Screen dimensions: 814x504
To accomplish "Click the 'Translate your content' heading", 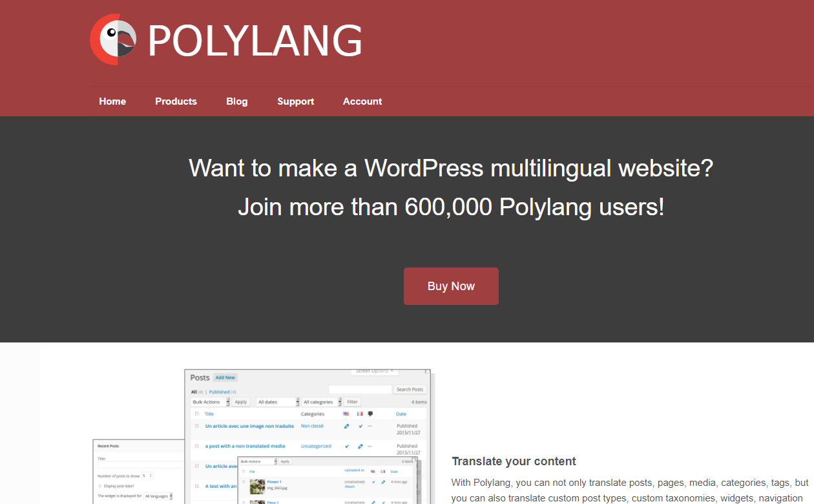I will [514, 461].
